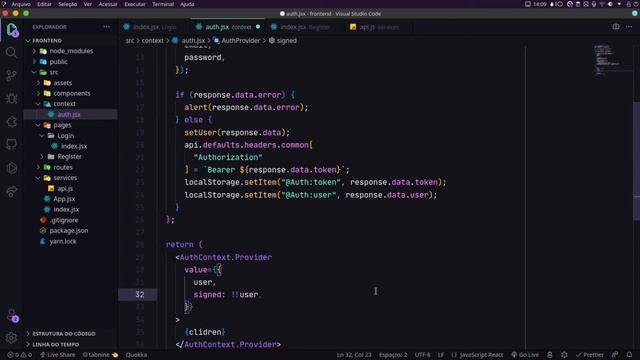Click errors and warnings status item
Screen dimensions: 640x360
coord(19,355)
